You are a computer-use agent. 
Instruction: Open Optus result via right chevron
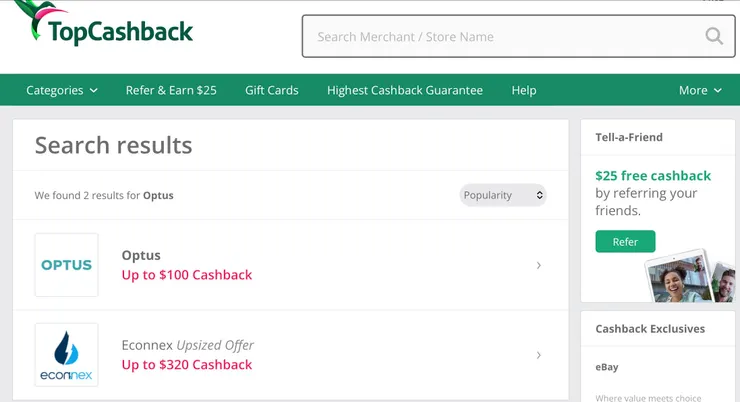[539, 265]
